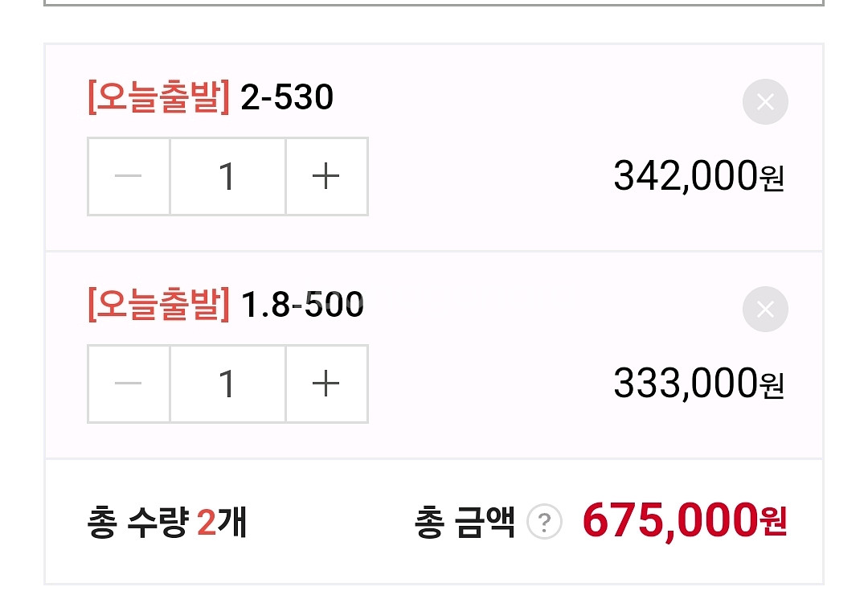Remove the 1.8-500 item using its X icon
Viewport: 868px width, 591px height.
[765, 310]
